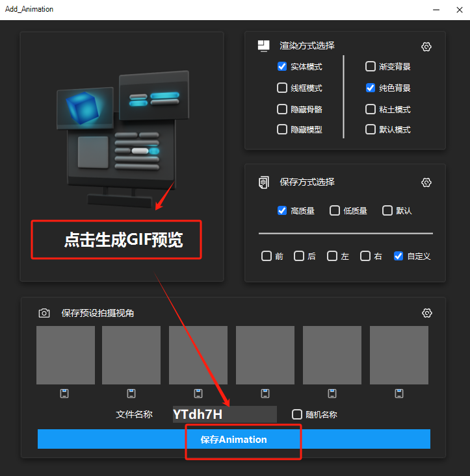Screen dimensions: 470x476
Task: Click the 文件名称 input field YTdh7H
Action: pos(224,414)
